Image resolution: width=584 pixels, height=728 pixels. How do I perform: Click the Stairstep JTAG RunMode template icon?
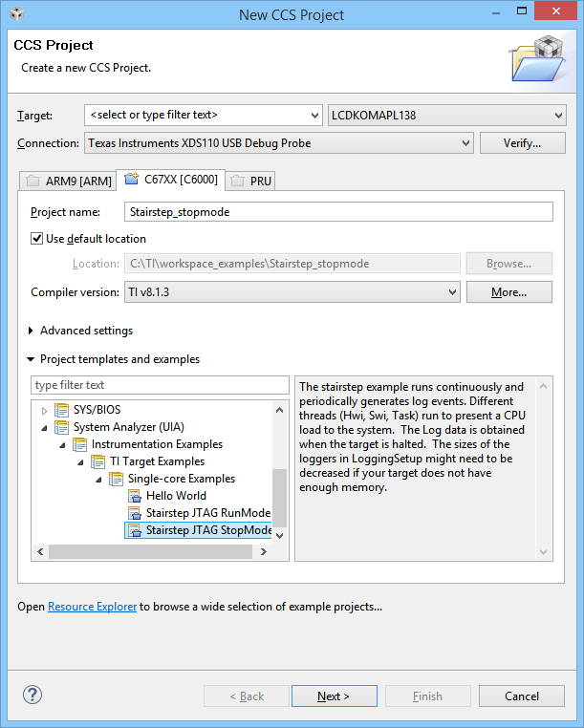click(134, 513)
